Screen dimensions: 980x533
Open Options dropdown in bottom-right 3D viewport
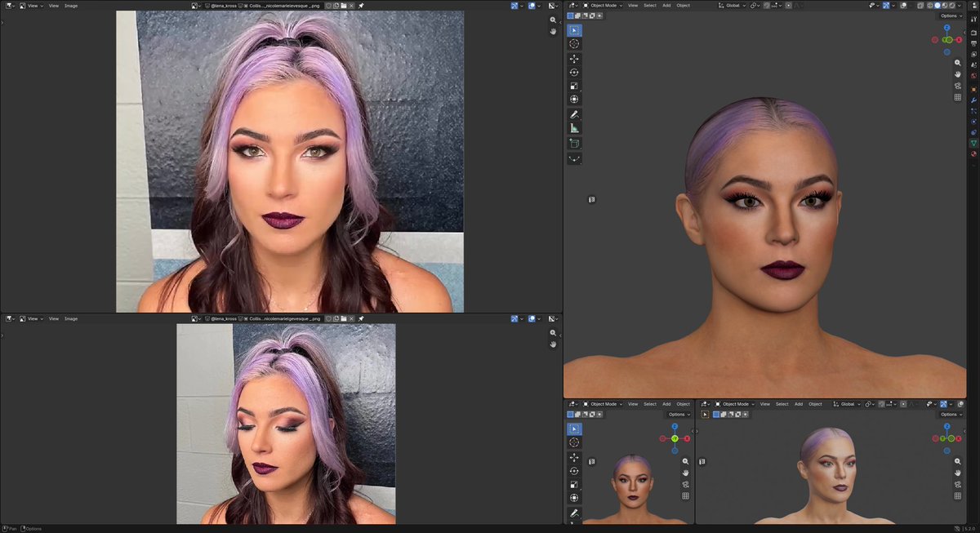pyautogui.click(x=951, y=414)
